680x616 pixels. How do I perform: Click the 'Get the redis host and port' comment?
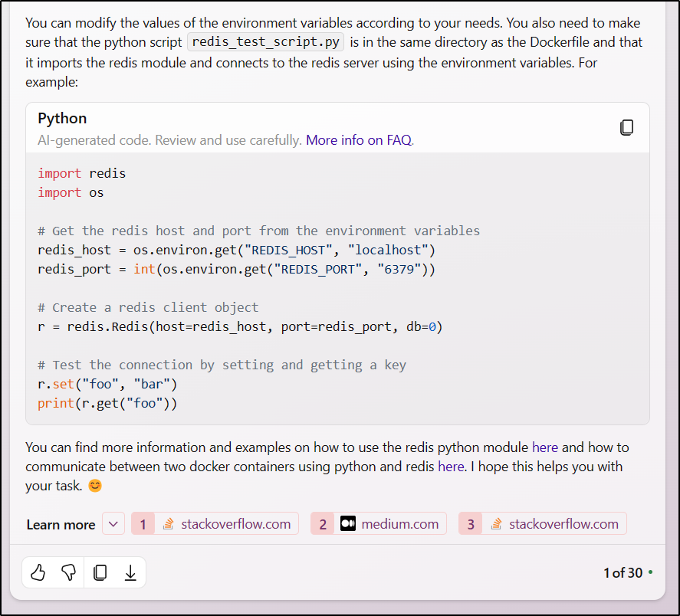[258, 231]
